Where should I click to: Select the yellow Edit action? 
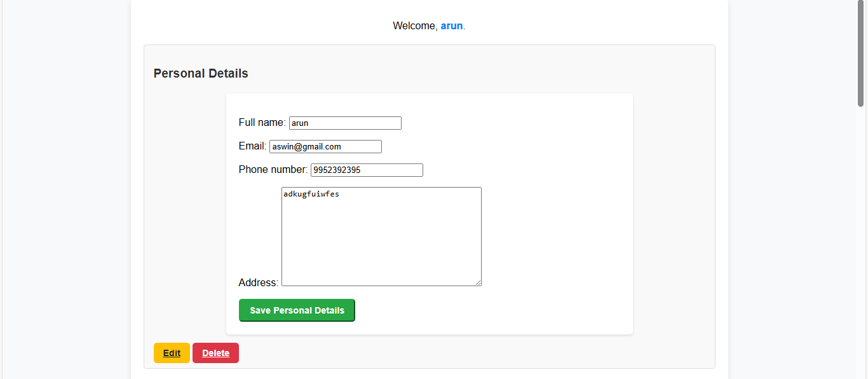tap(171, 352)
